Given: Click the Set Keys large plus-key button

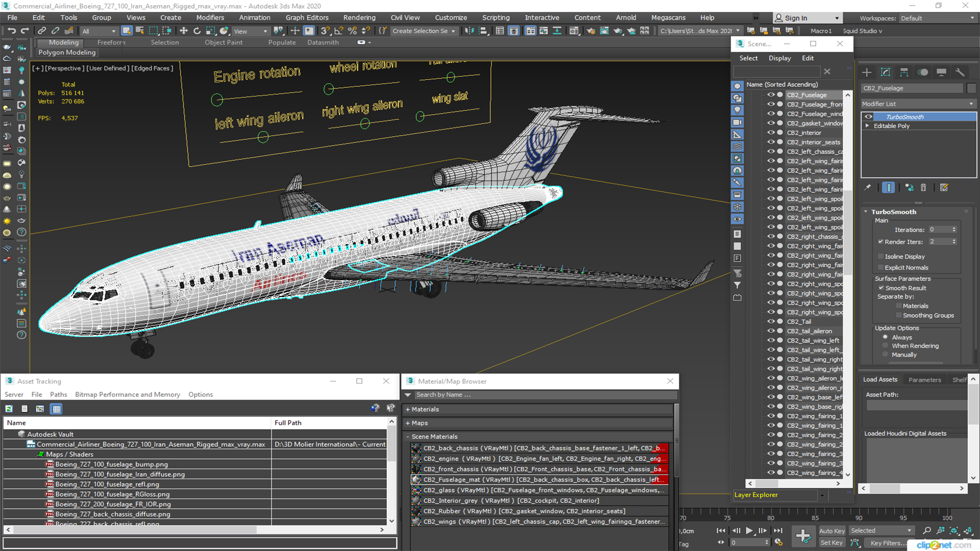Looking at the screenshot, I should pyautogui.click(x=803, y=536).
